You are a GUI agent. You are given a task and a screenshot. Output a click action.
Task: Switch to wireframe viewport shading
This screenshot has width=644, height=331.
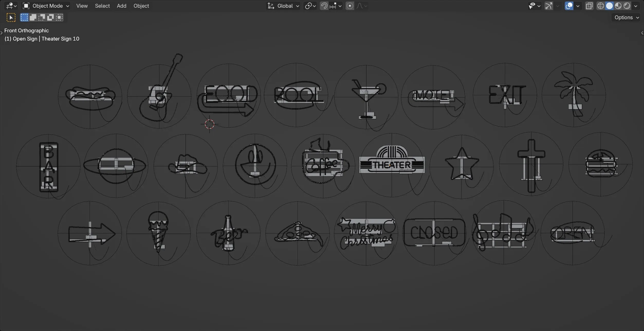point(601,6)
